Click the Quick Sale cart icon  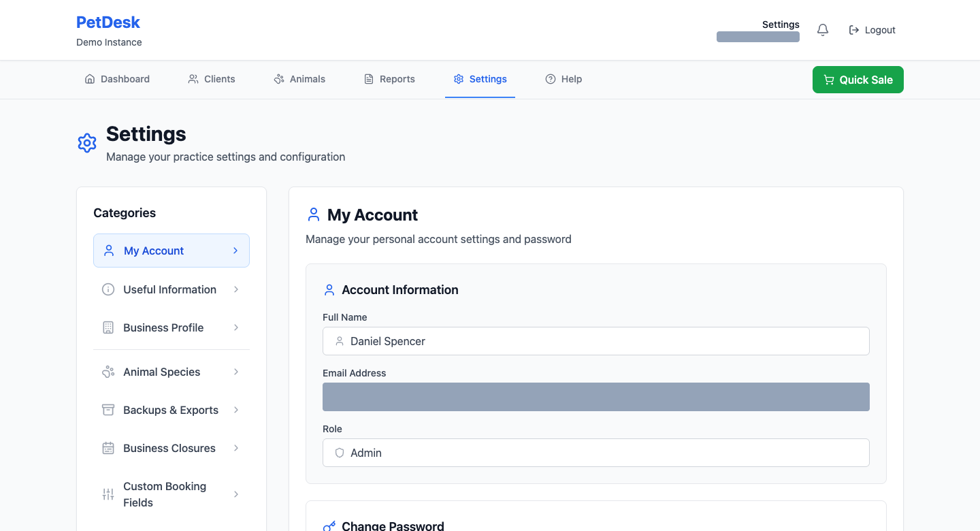click(829, 80)
